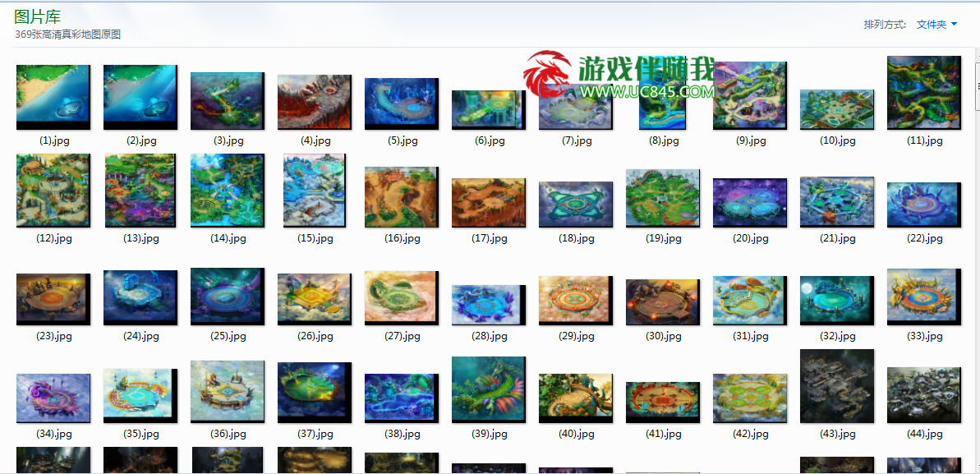Select thumbnail of (40).jpg

click(576, 398)
